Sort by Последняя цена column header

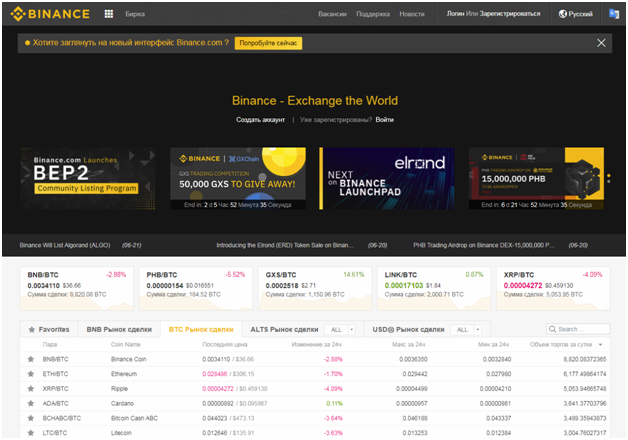[x=225, y=345]
